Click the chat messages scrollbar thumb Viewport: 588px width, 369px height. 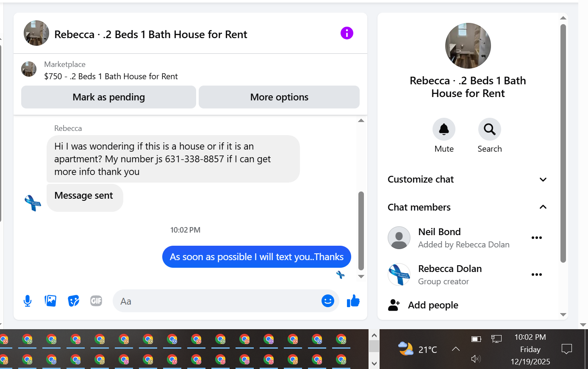coord(361,231)
